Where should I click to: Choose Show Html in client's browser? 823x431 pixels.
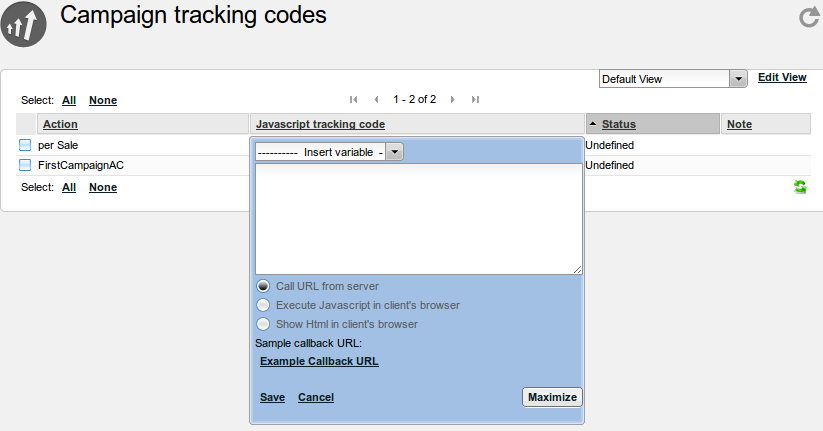pos(264,324)
